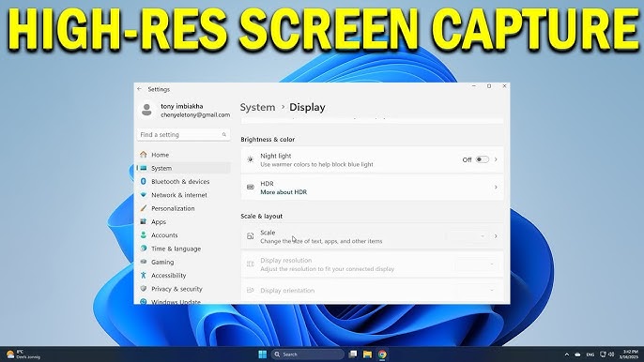
Task: Expand the HDR settings chevron
Action: point(496,188)
